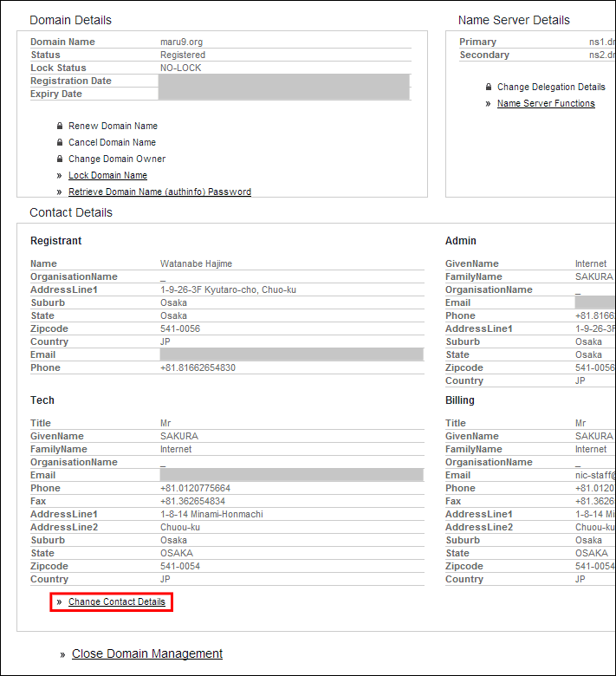This screenshot has width=616, height=676.
Task: Select the Change Delegation Details option
Action: pos(551,88)
